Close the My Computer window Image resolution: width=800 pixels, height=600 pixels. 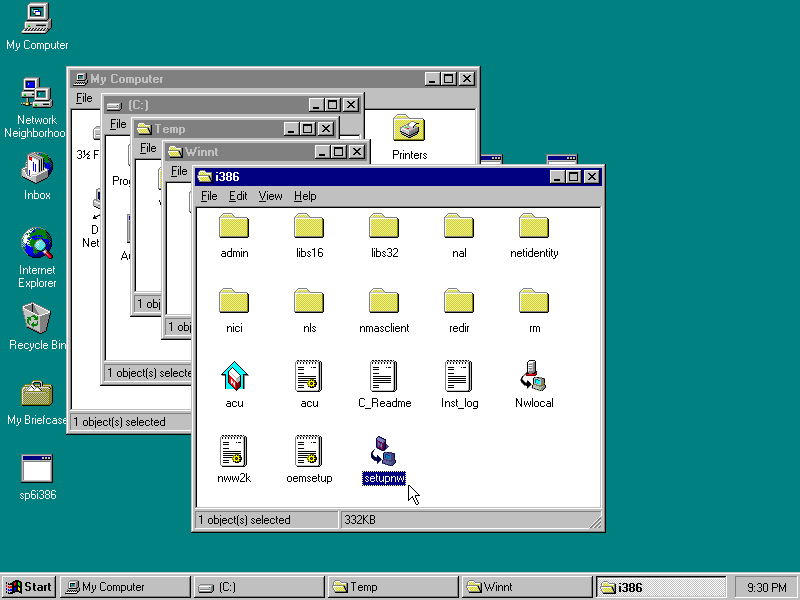[467, 79]
